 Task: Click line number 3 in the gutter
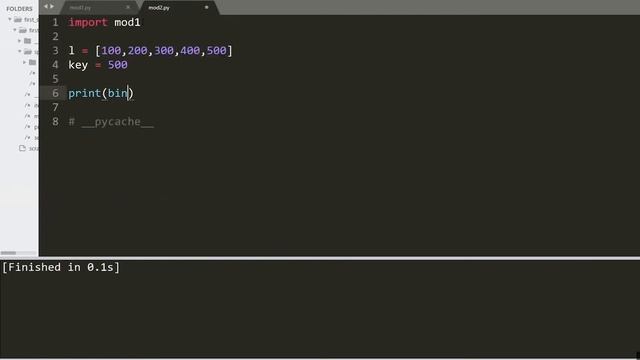pos(55,51)
